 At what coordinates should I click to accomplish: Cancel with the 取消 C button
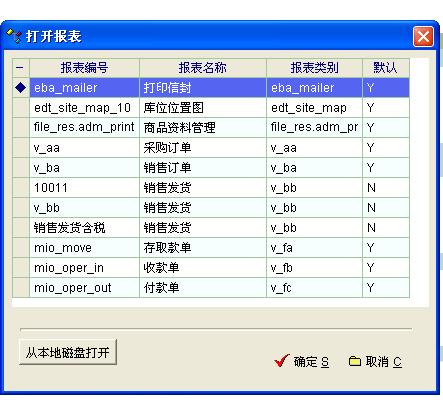[375, 361]
